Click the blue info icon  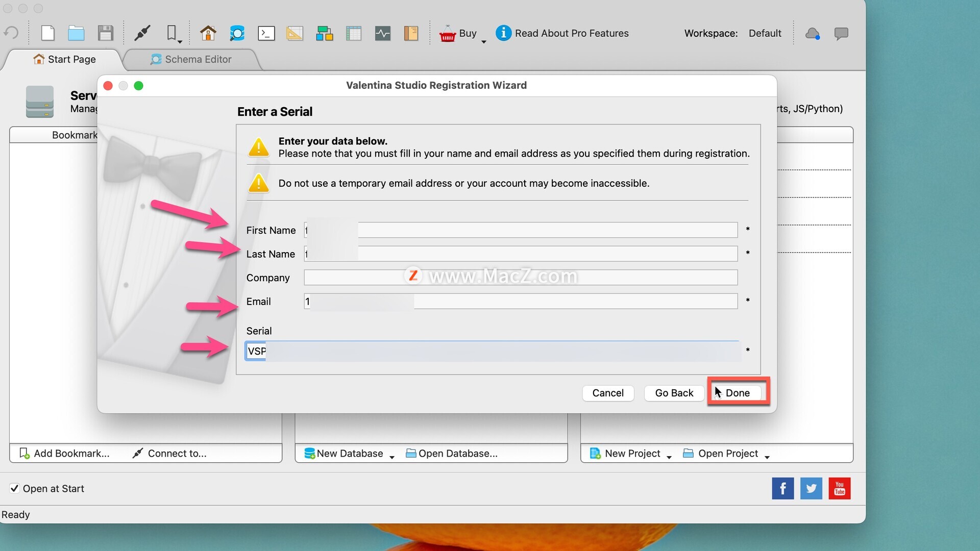point(503,33)
